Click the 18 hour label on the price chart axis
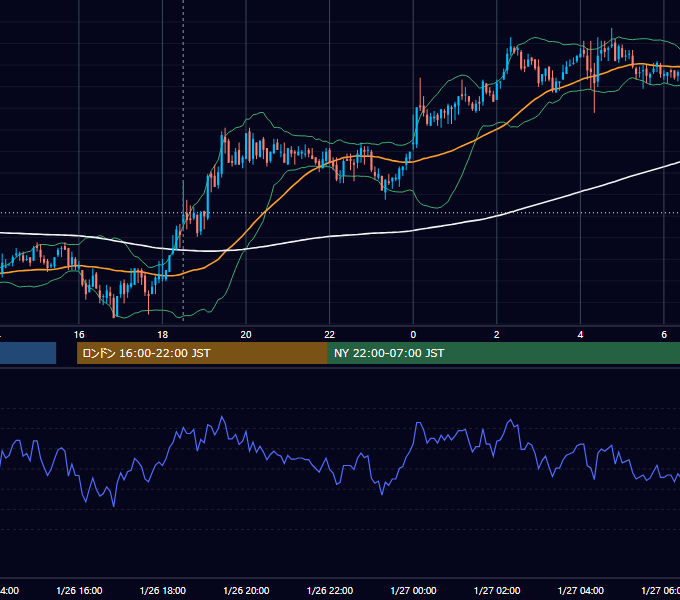This screenshot has height=600, width=680. (x=162, y=335)
